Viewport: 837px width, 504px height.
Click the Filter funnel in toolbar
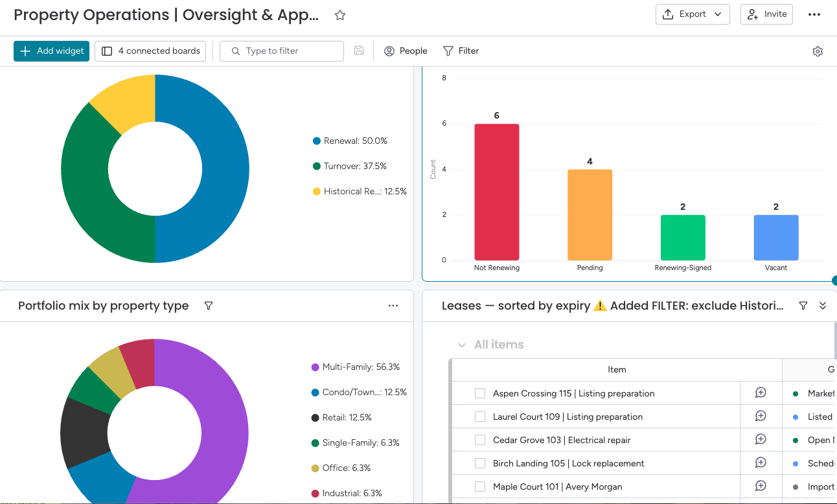tap(461, 51)
